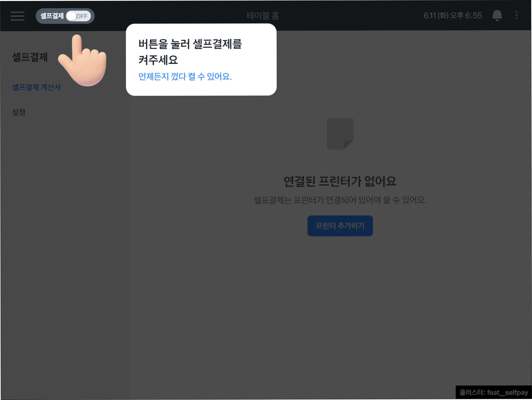Click the OFF label in the switch
This screenshot has width=532, height=400.
(x=82, y=16)
